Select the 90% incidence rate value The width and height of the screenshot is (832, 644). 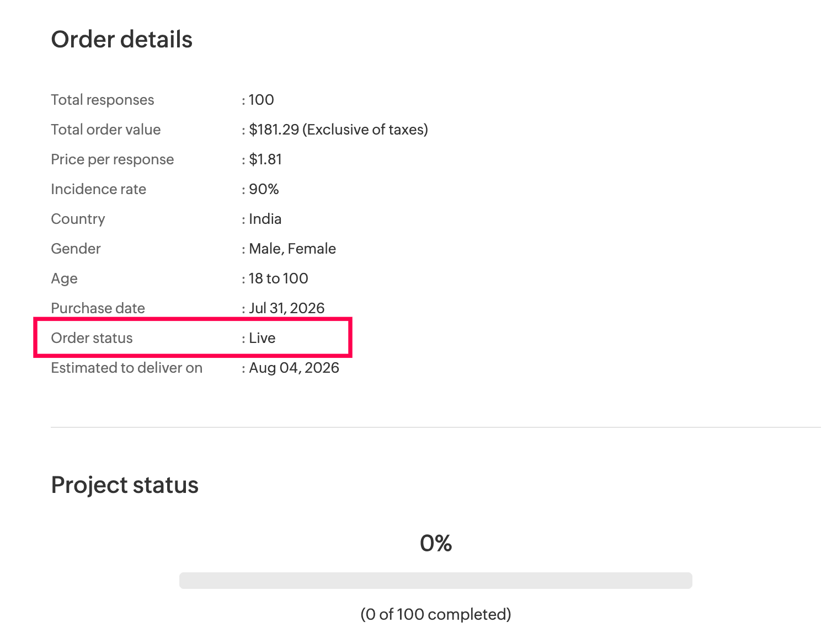(264, 189)
